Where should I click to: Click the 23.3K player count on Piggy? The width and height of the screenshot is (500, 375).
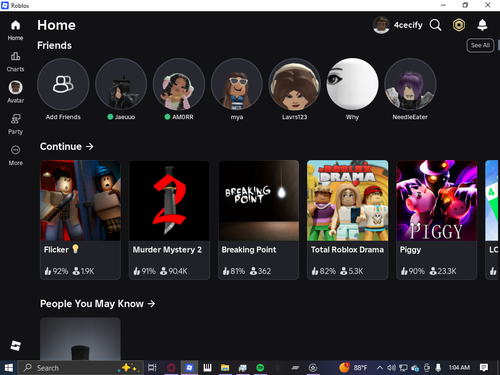pos(443,271)
